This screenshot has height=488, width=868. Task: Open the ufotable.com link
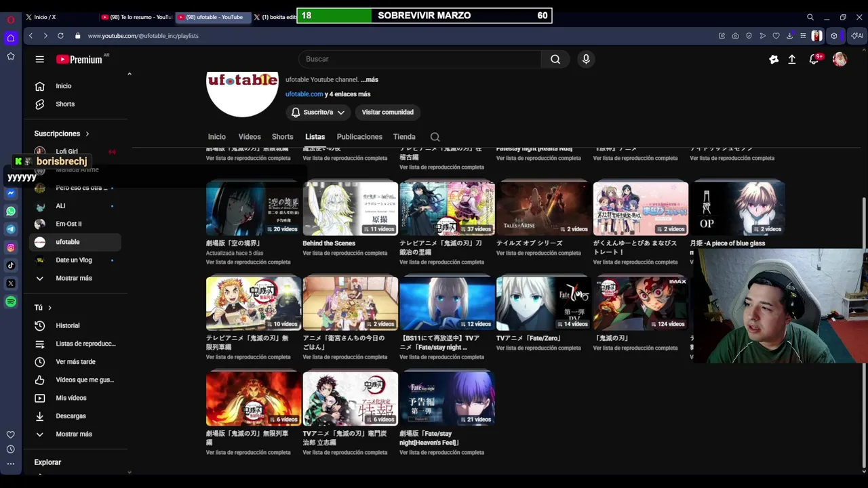click(x=304, y=94)
